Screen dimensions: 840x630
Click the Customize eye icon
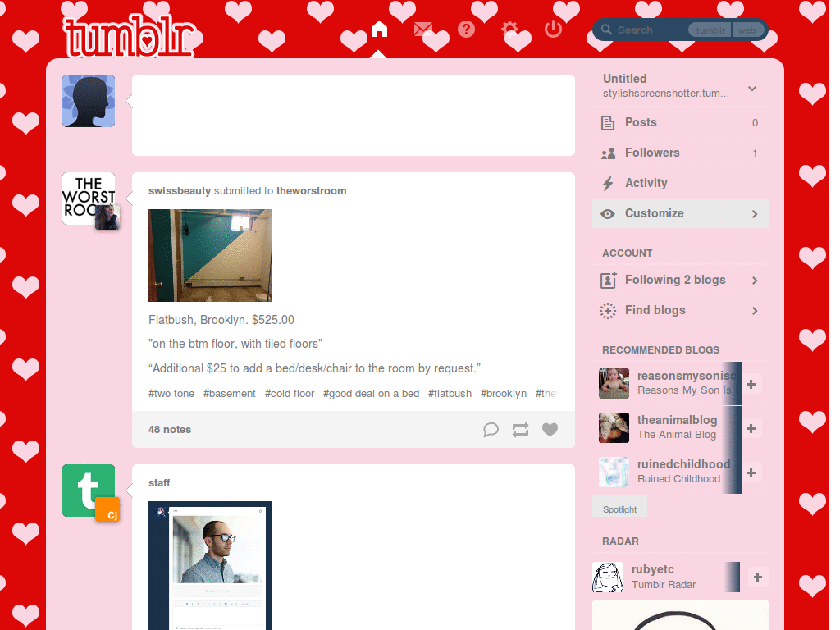coord(608,214)
